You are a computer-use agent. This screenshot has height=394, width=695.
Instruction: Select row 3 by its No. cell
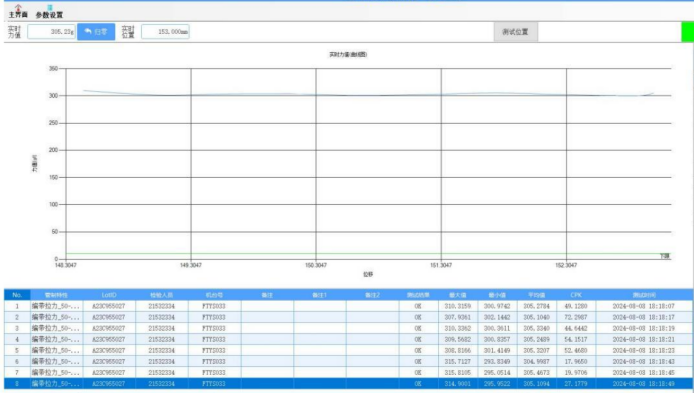(x=17, y=328)
